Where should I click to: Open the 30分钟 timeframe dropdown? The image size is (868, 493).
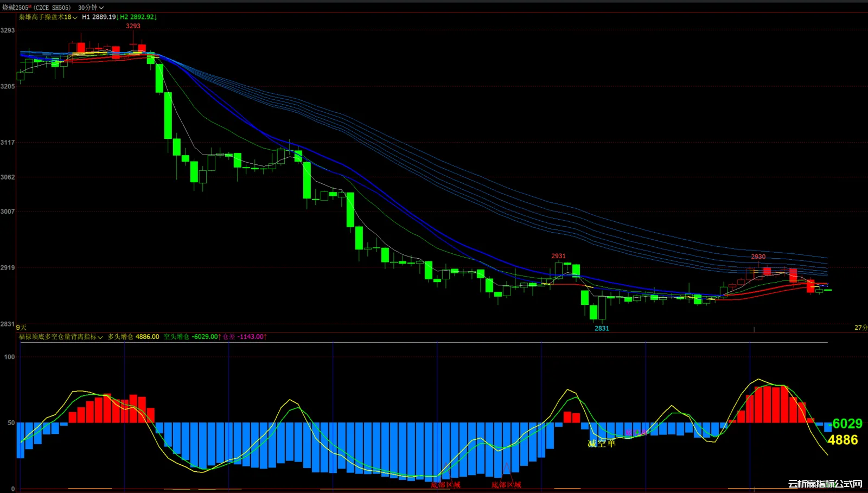tap(90, 8)
